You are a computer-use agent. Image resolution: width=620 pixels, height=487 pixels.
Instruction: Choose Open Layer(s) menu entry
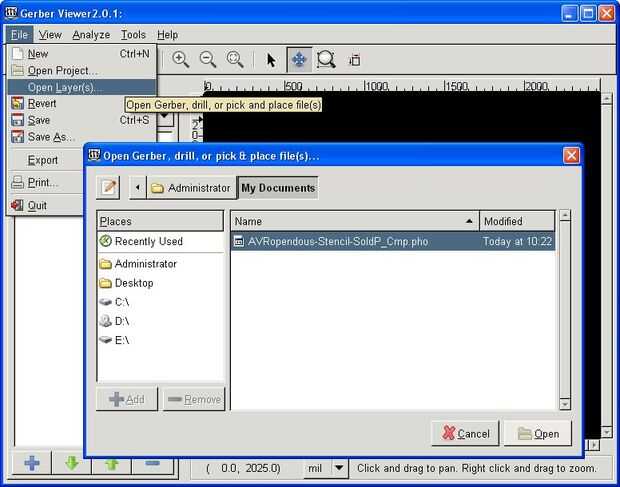82,87
